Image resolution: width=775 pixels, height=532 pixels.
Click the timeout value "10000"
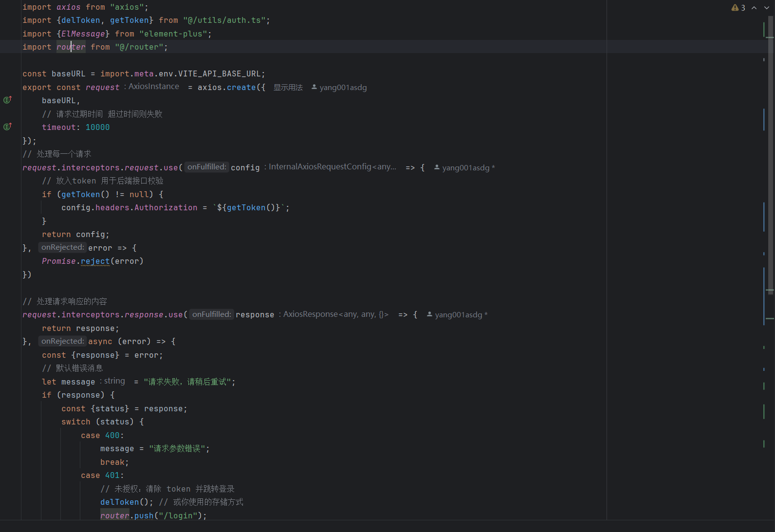point(97,128)
